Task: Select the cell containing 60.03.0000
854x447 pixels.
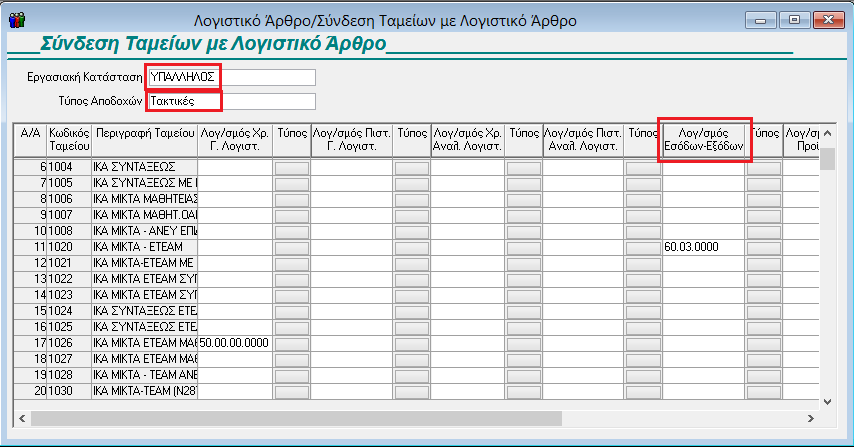Action: (x=704, y=247)
